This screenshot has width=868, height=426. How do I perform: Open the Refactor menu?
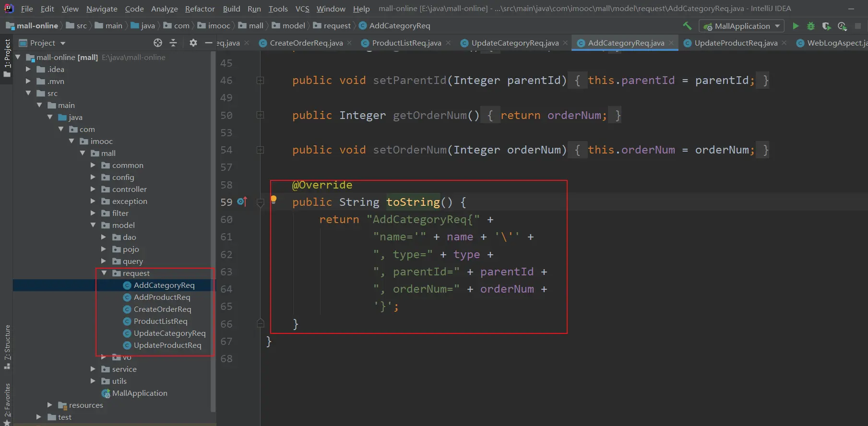point(200,9)
